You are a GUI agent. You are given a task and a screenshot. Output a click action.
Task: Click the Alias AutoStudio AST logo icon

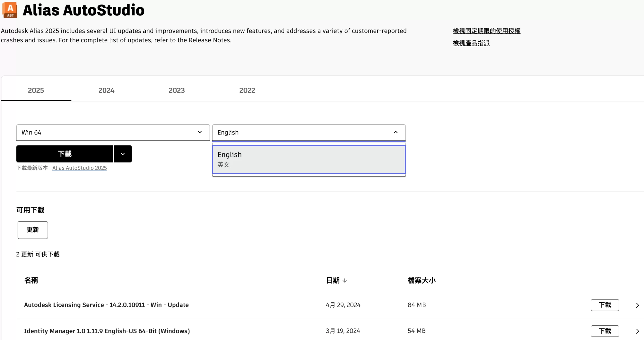click(x=10, y=10)
